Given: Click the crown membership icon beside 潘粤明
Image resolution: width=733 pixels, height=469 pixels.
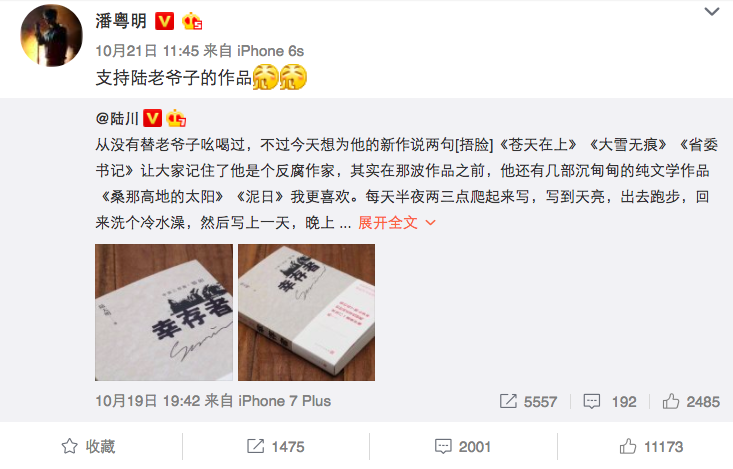Looking at the screenshot, I should (192, 21).
